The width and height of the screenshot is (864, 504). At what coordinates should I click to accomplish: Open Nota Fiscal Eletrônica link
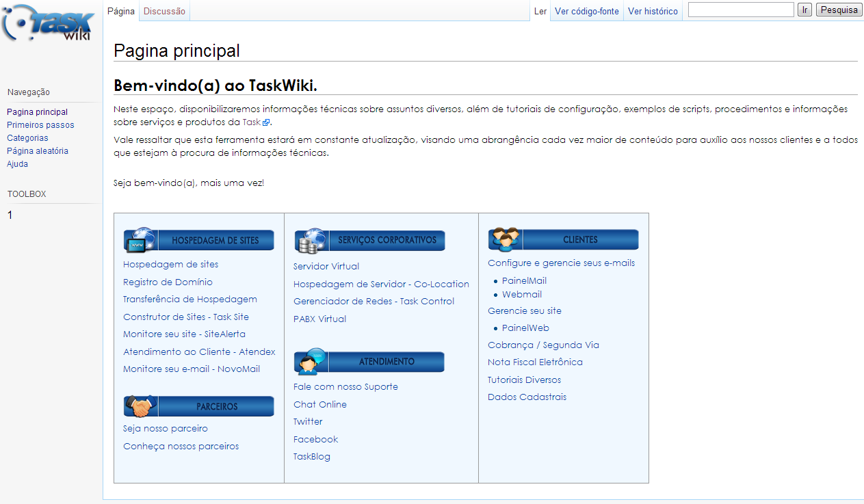[x=535, y=362]
